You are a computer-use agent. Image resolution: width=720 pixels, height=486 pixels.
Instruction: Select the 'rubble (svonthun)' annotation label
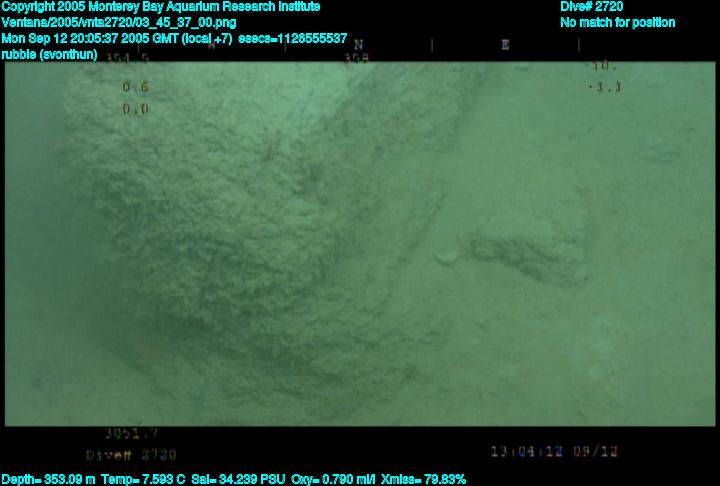point(50,54)
